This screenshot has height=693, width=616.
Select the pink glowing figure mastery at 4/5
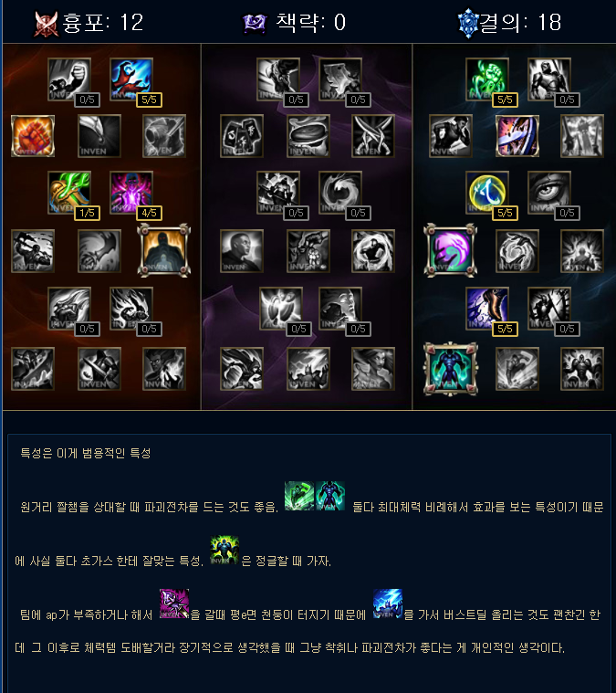(x=131, y=193)
